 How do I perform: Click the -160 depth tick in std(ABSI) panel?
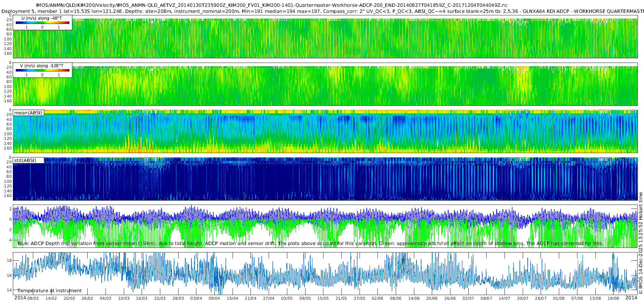click(8, 196)
